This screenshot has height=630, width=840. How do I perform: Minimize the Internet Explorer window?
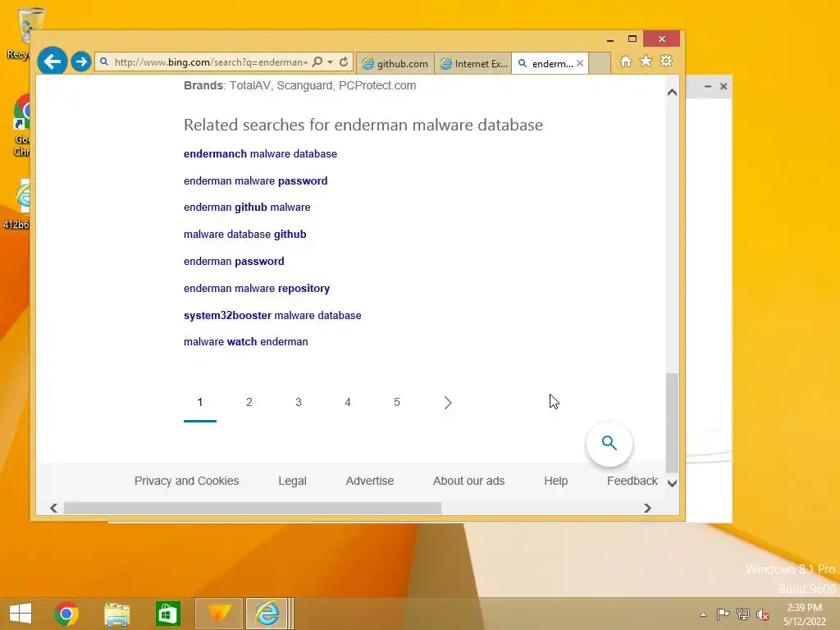click(x=609, y=39)
